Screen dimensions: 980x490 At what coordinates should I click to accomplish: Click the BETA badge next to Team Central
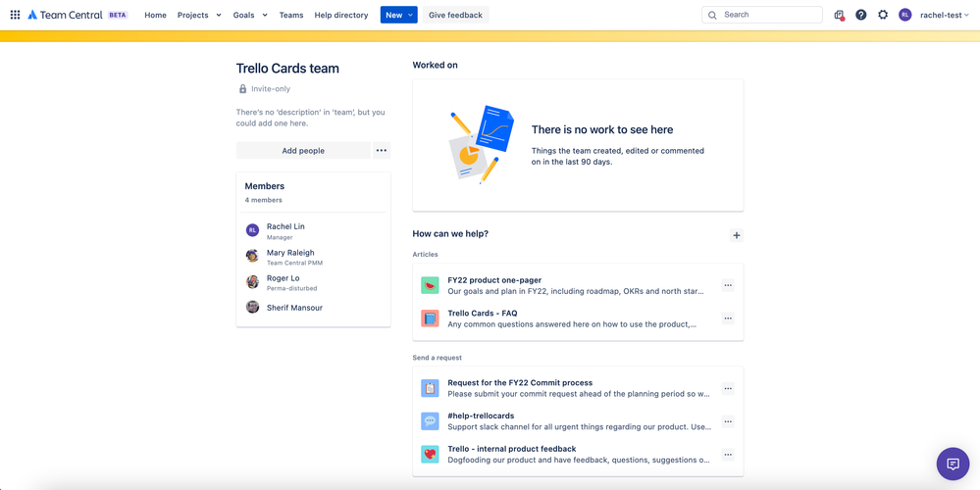click(x=118, y=15)
